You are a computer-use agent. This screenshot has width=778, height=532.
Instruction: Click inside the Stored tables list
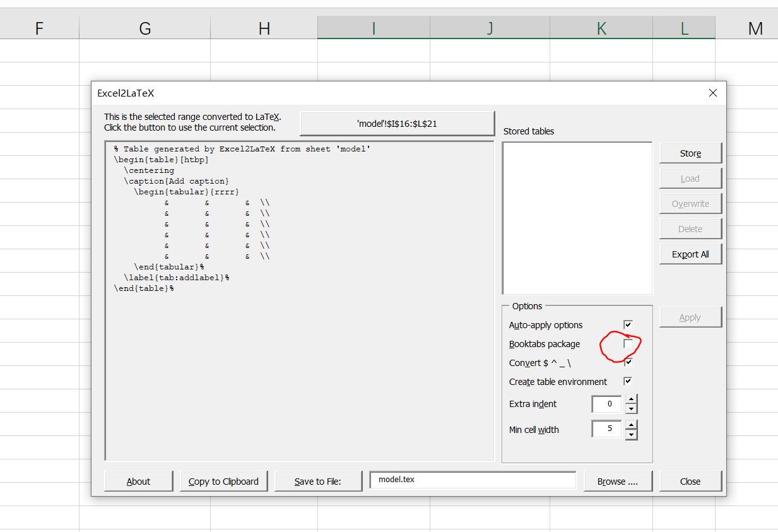pyautogui.click(x=576, y=218)
